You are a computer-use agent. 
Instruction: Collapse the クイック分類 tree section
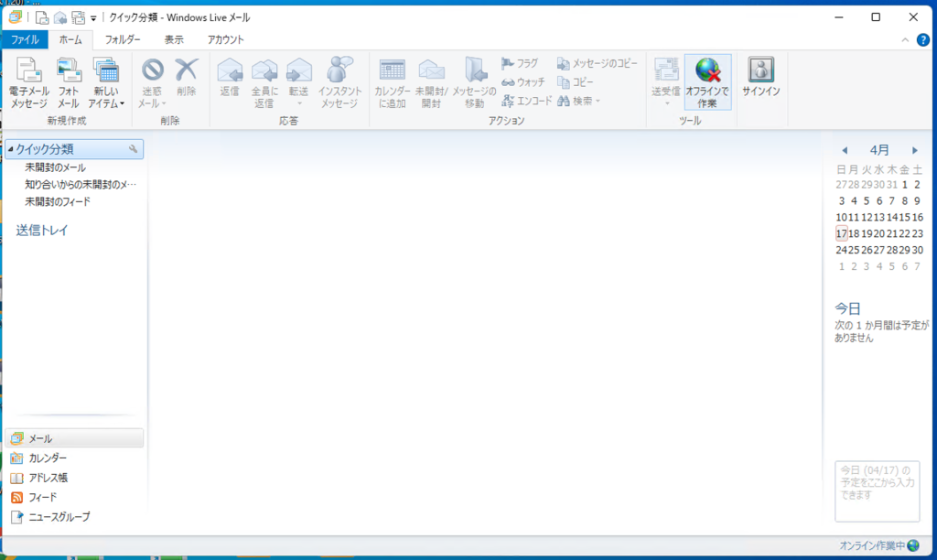click(10, 149)
